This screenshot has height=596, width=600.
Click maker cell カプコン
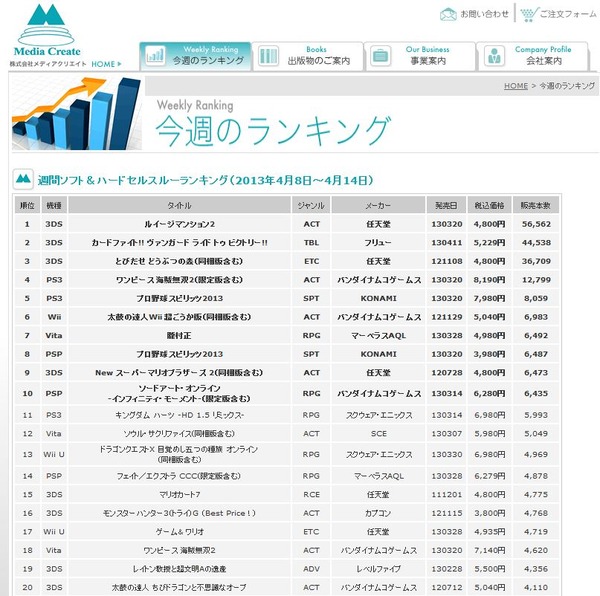378,513
